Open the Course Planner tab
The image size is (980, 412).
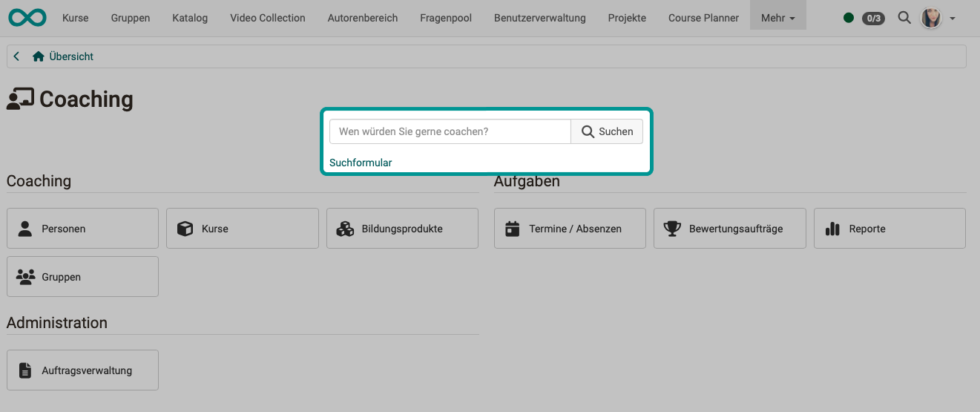703,18
